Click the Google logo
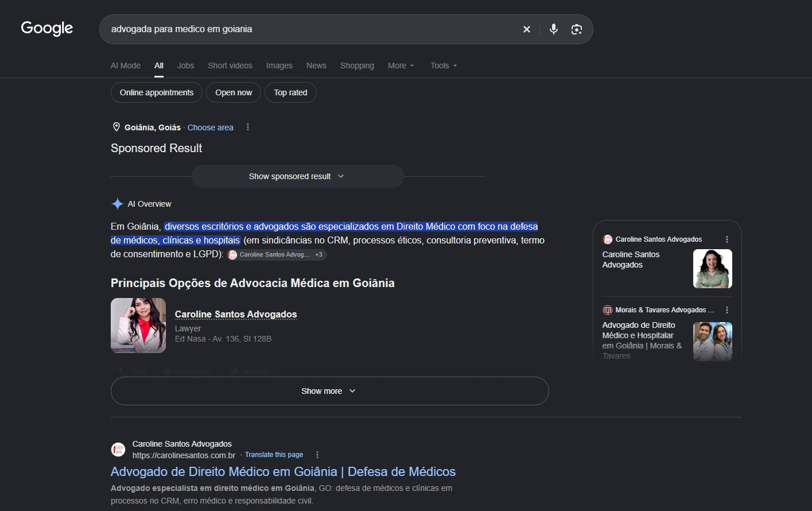This screenshot has width=812, height=511. [47, 29]
